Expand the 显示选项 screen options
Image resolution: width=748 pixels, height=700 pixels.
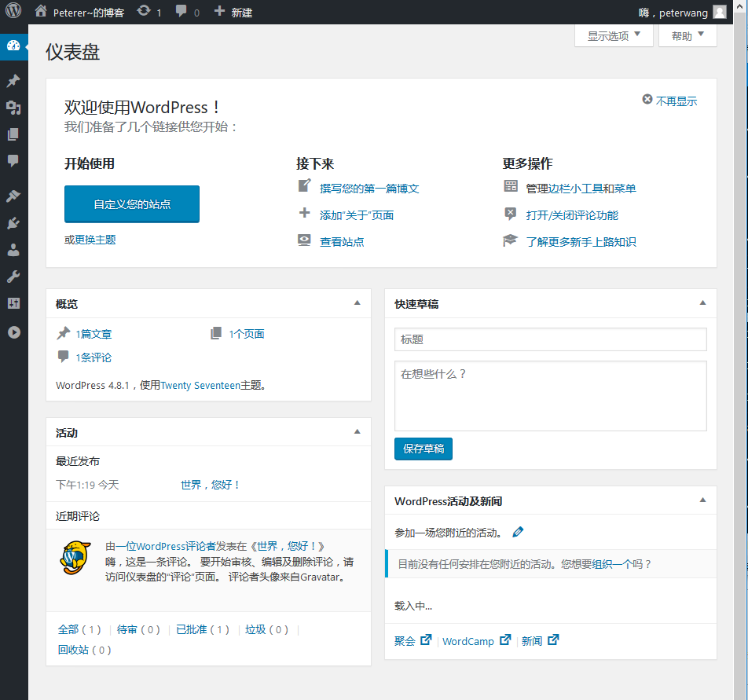coord(614,36)
